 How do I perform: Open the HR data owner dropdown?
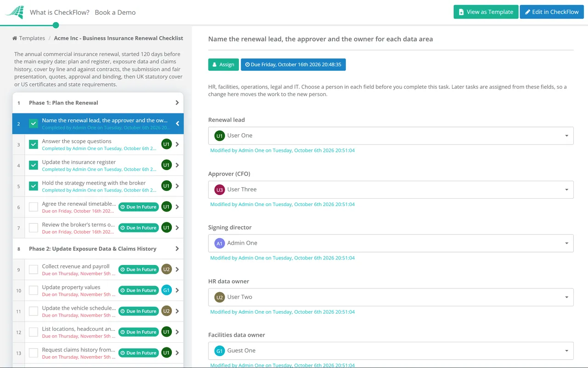coord(391,297)
